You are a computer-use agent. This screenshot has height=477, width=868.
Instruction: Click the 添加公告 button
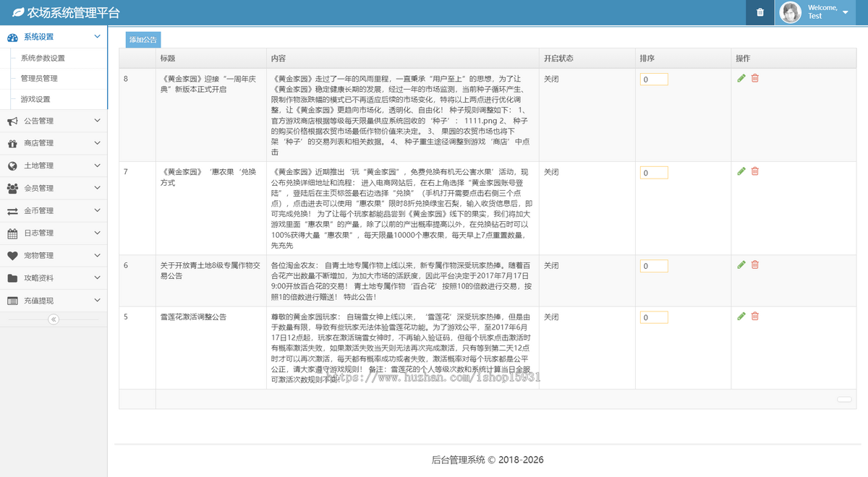[x=142, y=40]
